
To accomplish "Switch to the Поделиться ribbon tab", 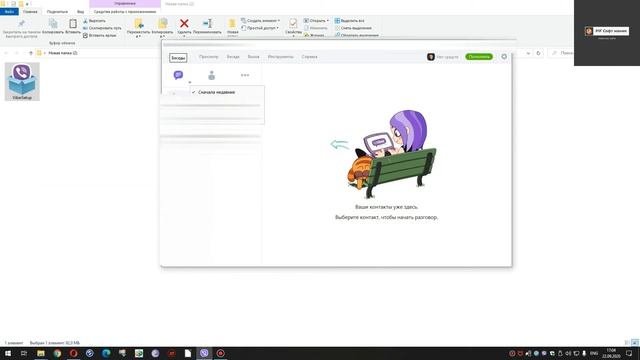I will click(x=57, y=12).
